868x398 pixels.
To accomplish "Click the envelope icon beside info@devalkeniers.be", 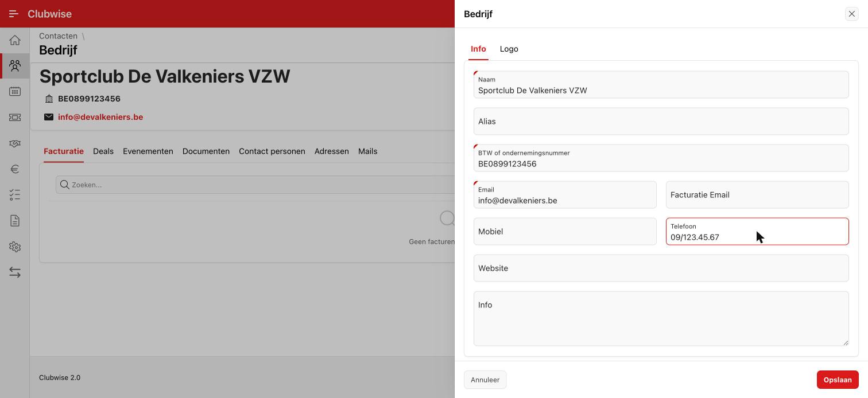I will tap(49, 117).
